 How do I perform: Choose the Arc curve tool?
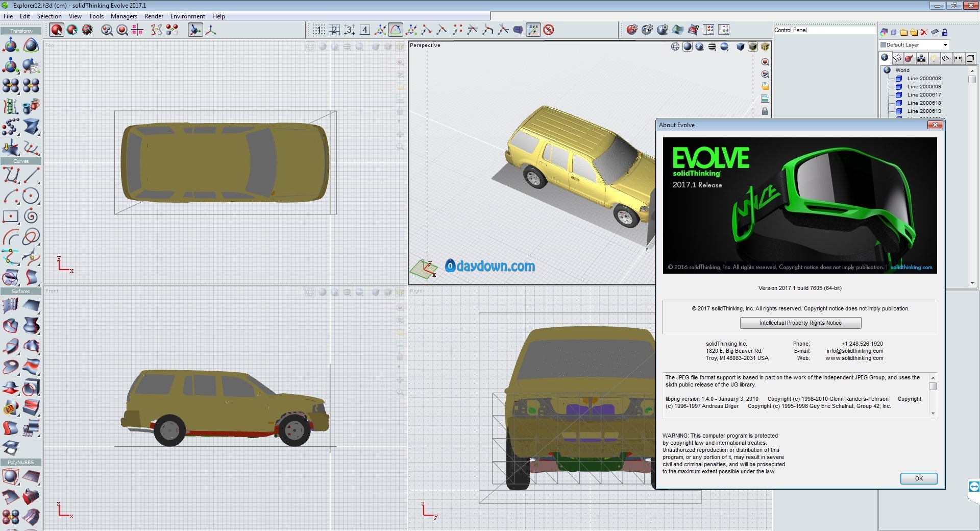[10, 196]
